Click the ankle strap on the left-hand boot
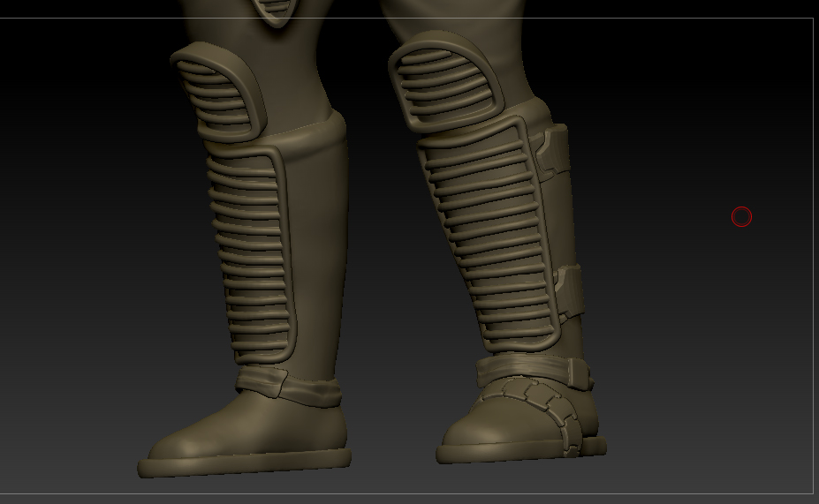Screen dimensions: 819x504 pos(288,387)
